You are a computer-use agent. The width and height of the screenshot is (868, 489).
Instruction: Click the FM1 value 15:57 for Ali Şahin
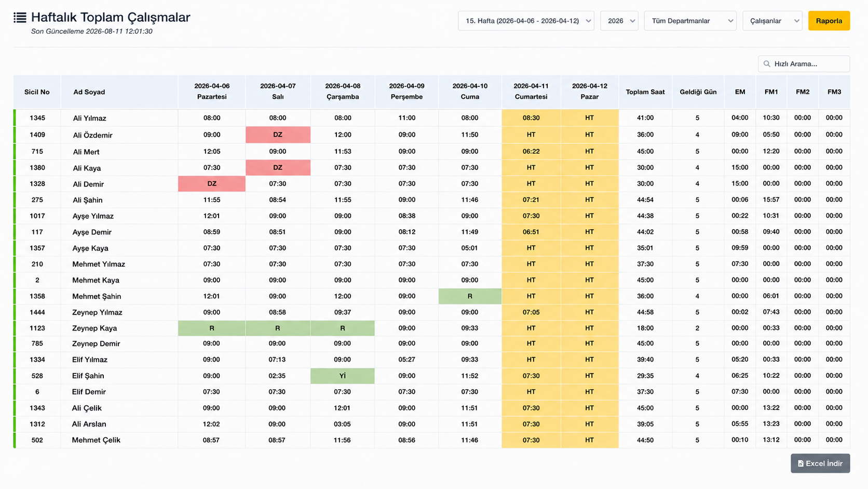click(771, 200)
